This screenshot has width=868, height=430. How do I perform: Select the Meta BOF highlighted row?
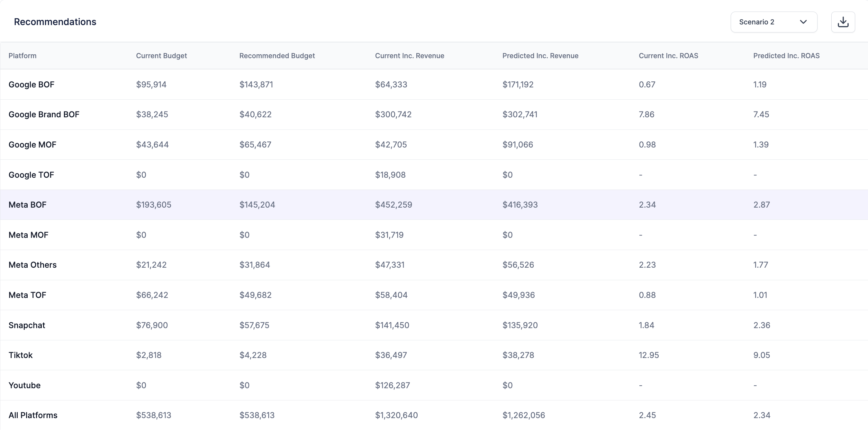(27, 205)
